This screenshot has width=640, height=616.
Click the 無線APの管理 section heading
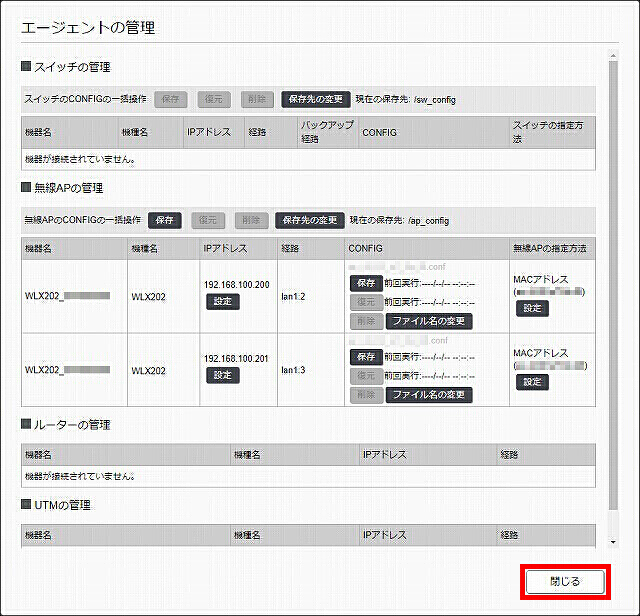pos(69,188)
